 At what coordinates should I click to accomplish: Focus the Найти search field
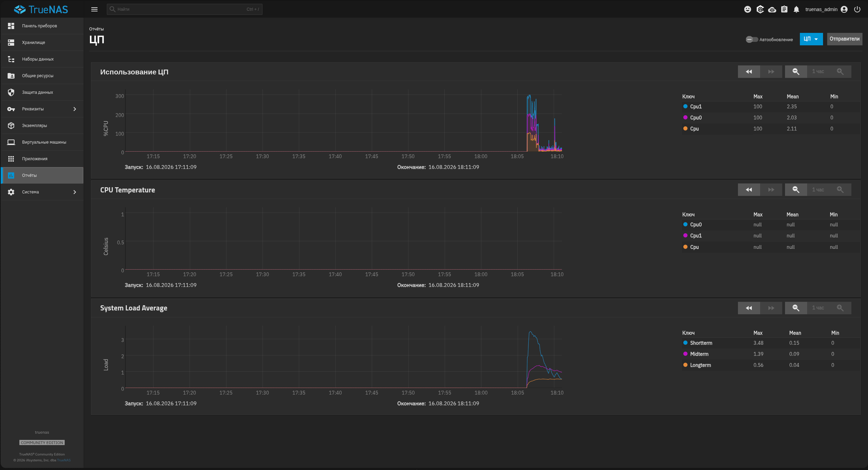tap(185, 9)
